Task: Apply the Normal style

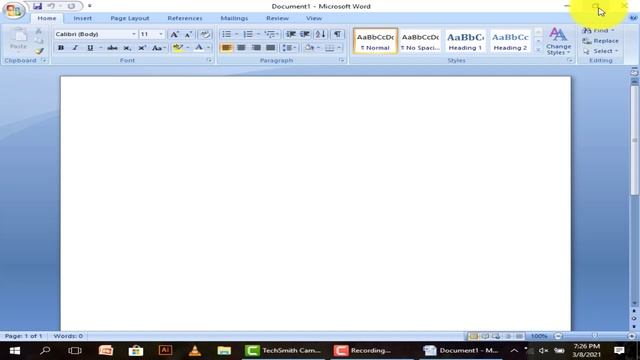Action: (x=375, y=41)
